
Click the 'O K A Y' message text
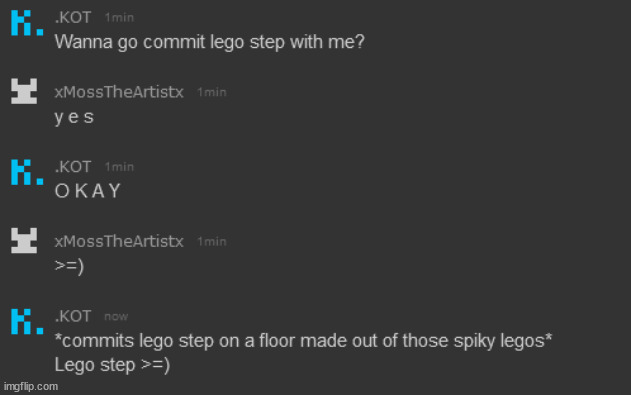click(88, 191)
